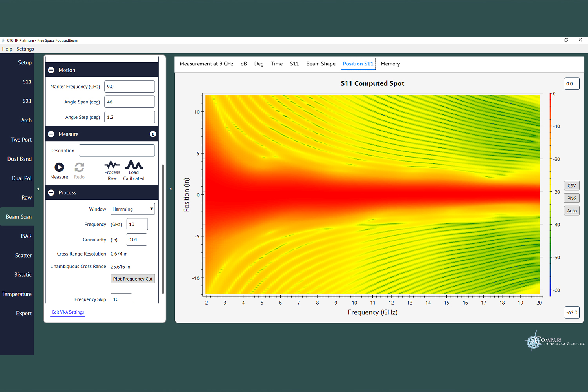The height and width of the screenshot is (392, 588).
Task: Export the plot data with the CSV button
Action: tap(572, 185)
